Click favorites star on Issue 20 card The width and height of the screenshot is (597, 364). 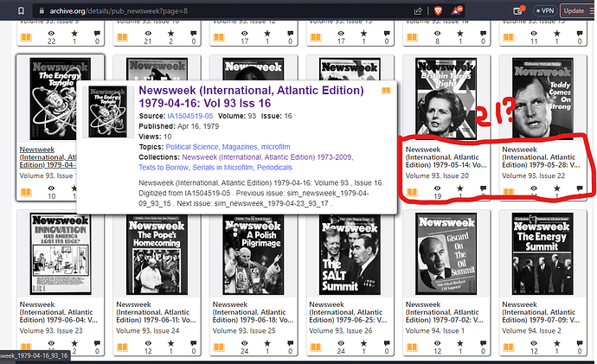tap(460, 188)
